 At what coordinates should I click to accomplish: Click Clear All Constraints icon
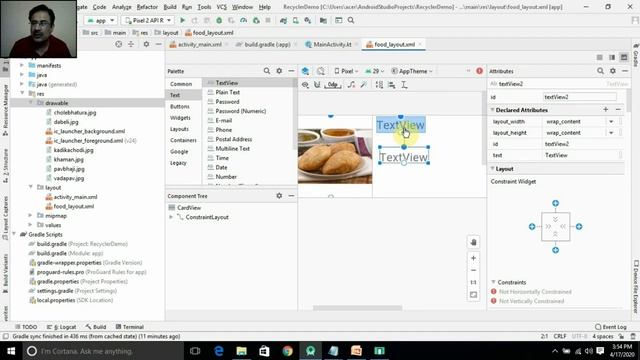pos(351,85)
